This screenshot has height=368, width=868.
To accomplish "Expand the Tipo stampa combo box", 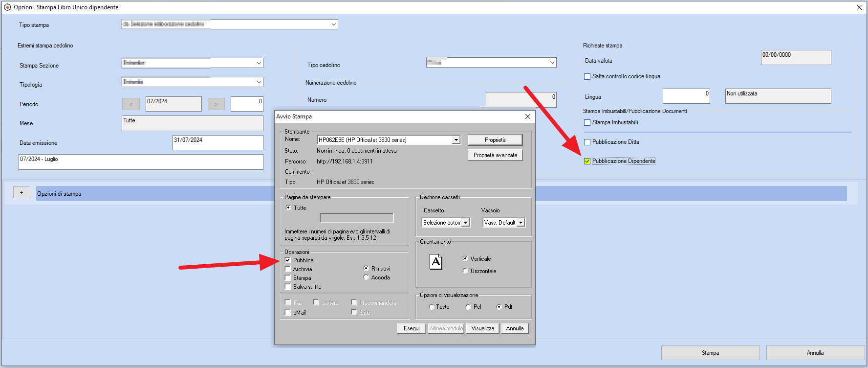I will click(x=334, y=24).
